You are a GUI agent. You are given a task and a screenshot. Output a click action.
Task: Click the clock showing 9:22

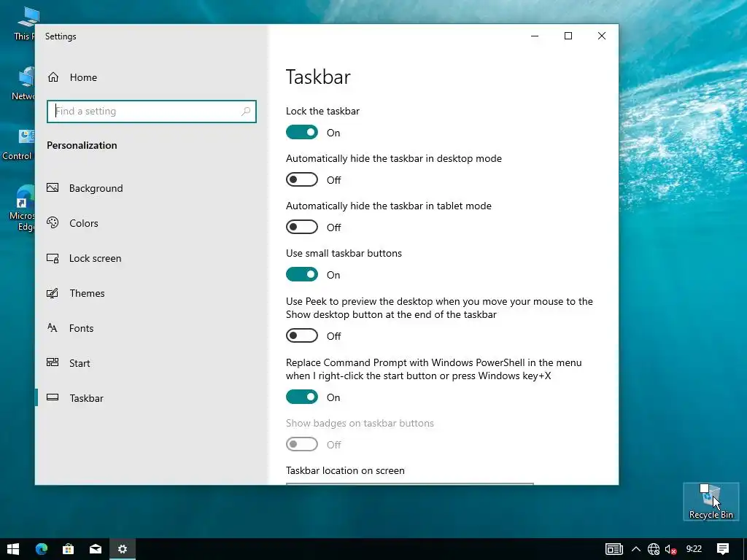694,549
